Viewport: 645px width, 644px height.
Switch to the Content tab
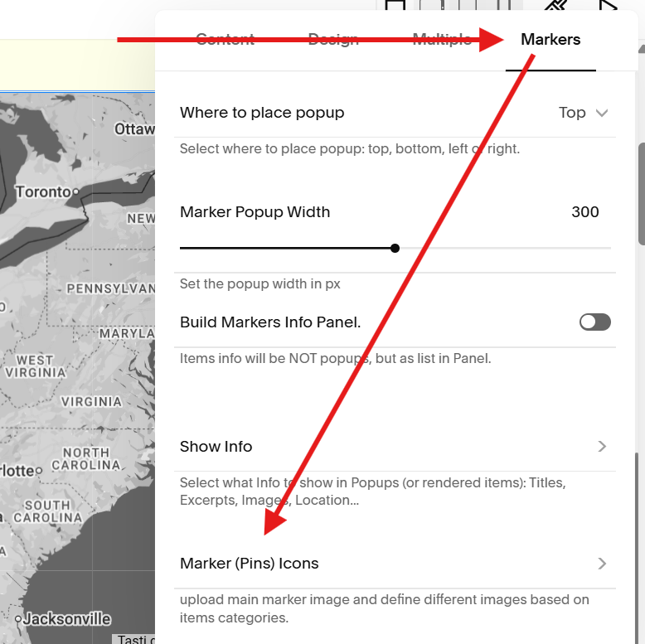coord(225,40)
